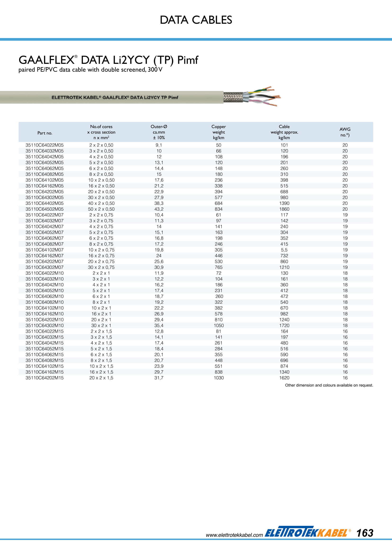
Task: Select part number 35110C64042M07
Action: click(45, 227)
